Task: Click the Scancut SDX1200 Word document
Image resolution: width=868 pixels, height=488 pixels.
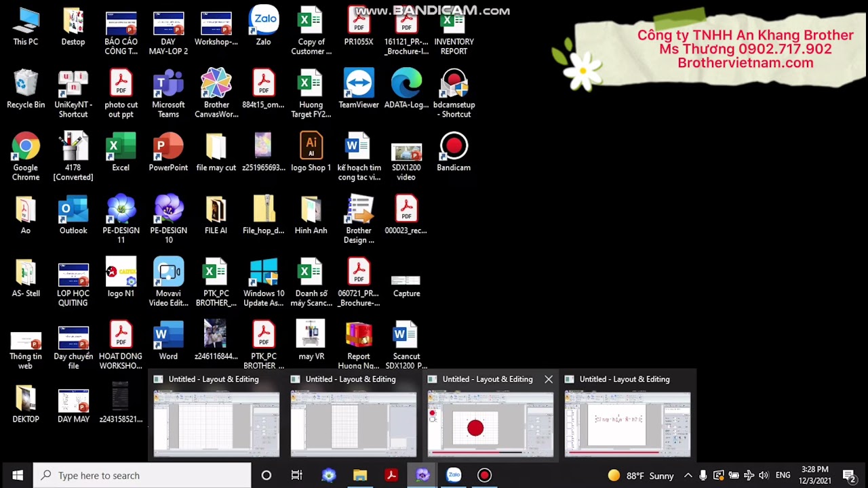Action: pyautogui.click(x=406, y=344)
